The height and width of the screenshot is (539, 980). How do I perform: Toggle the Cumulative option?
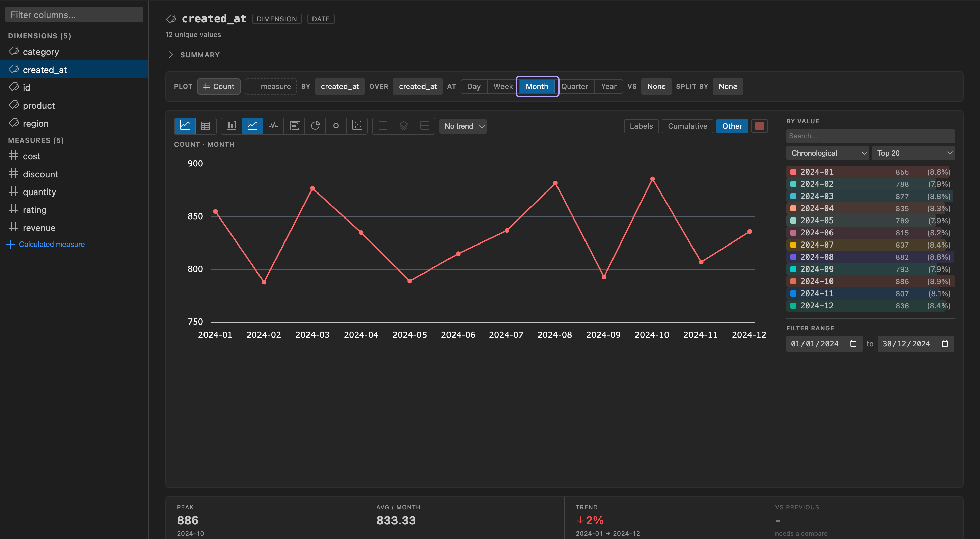[687, 126]
